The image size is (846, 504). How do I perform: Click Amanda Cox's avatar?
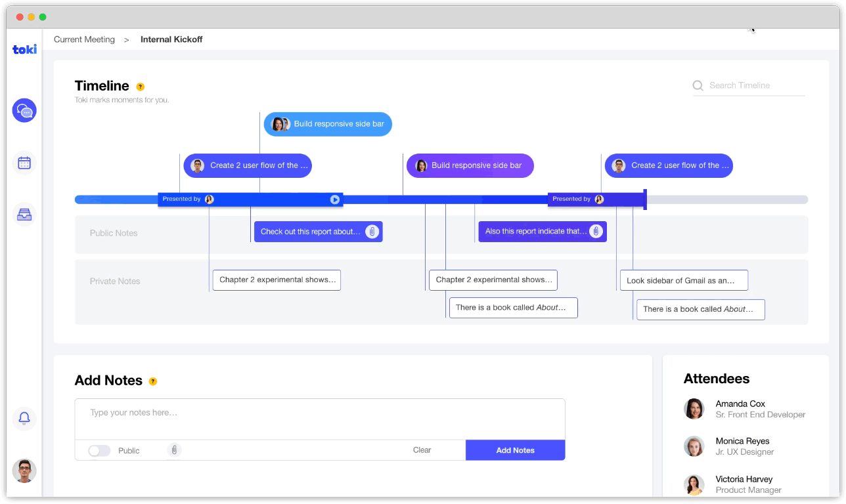694,409
